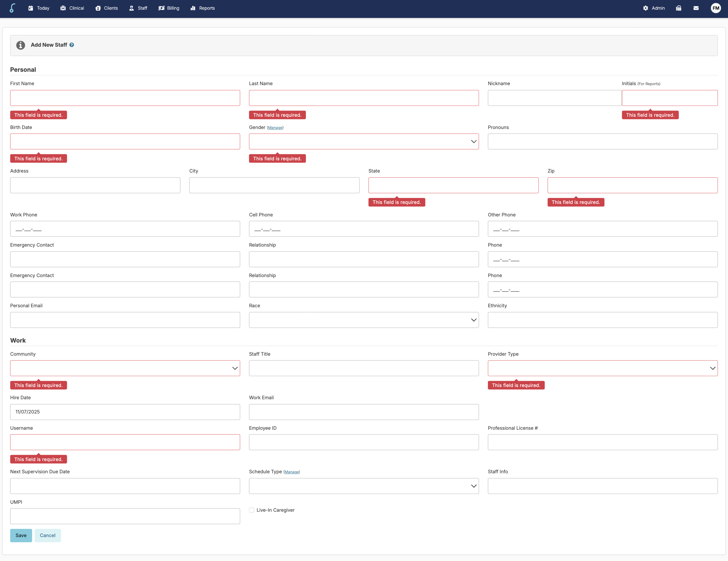Expand the Gender dropdown

point(364,142)
